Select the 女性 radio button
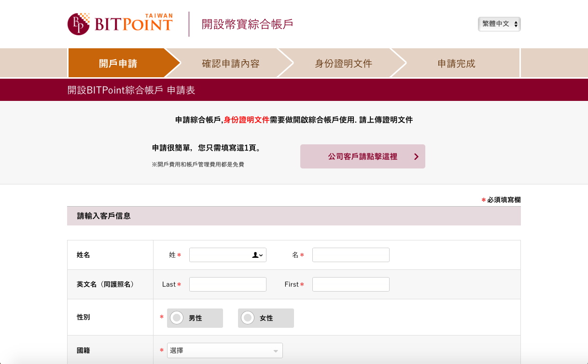588x364 pixels. [x=248, y=318]
